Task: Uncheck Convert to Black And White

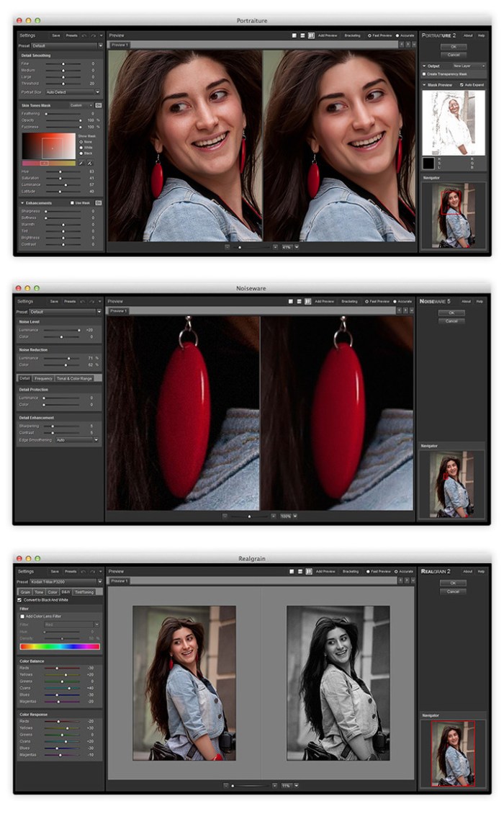Action: point(19,599)
